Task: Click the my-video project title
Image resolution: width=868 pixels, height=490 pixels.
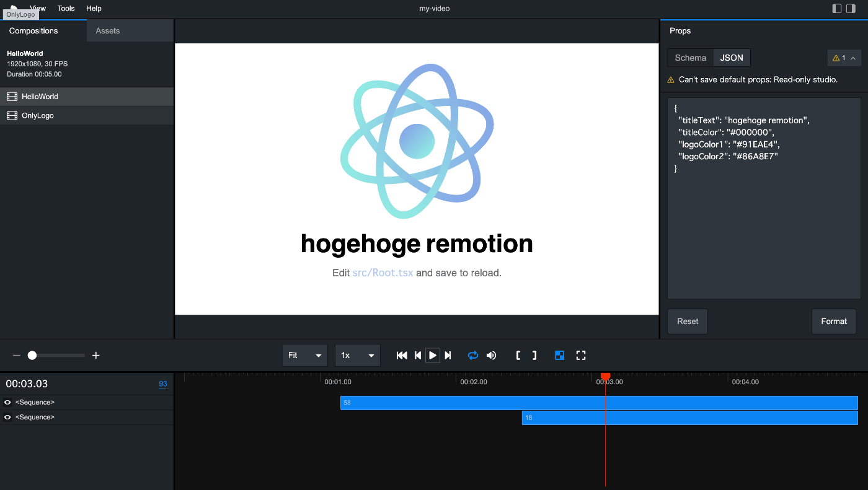Action: click(x=434, y=9)
